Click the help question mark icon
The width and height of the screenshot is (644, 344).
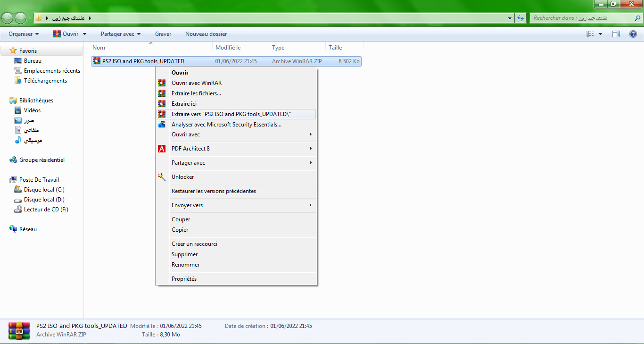633,34
